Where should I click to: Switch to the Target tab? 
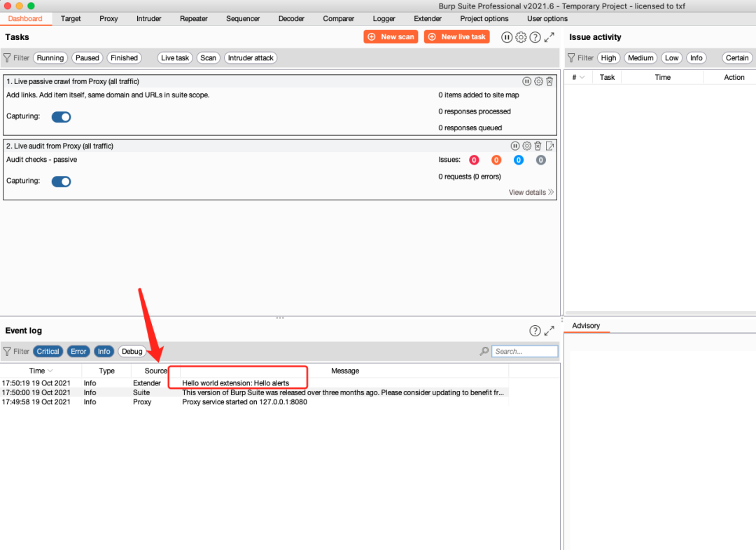tap(71, 19)
